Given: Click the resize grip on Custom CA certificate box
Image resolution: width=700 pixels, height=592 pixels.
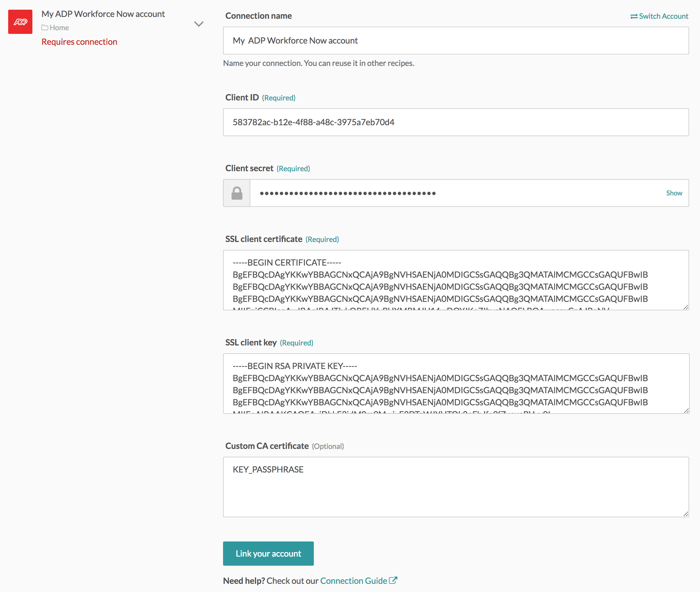Looking at the screenshot, I should [x=685, y=513].
